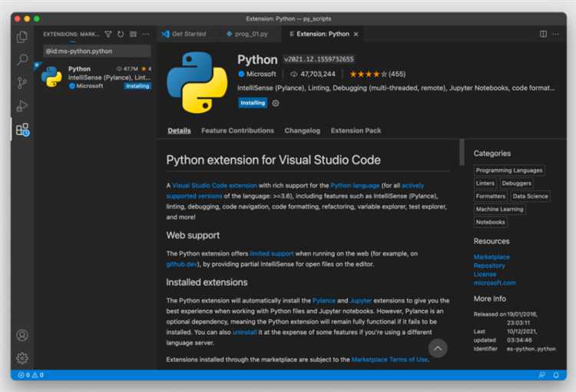Open the limited support link

(x=272, y=254)
